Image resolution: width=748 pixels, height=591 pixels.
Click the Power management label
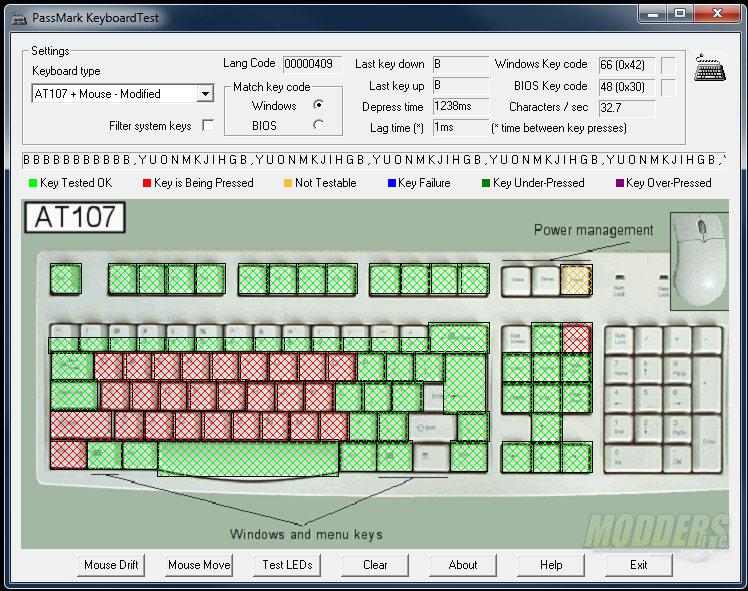click(x=593, y=230)
